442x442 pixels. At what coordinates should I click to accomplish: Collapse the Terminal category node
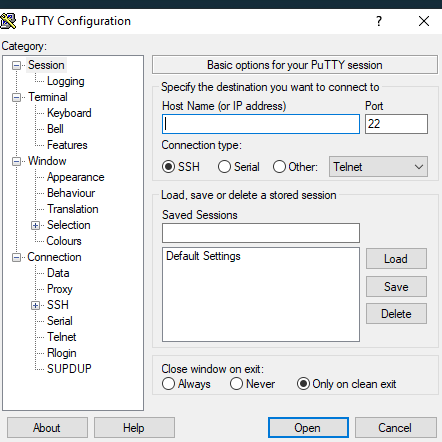point(16,98)
